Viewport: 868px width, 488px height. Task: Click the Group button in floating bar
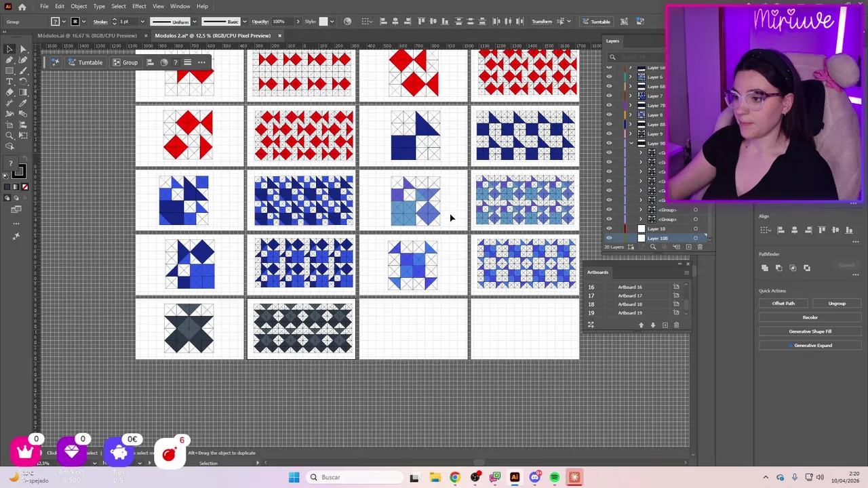click(x=125, y=62)
